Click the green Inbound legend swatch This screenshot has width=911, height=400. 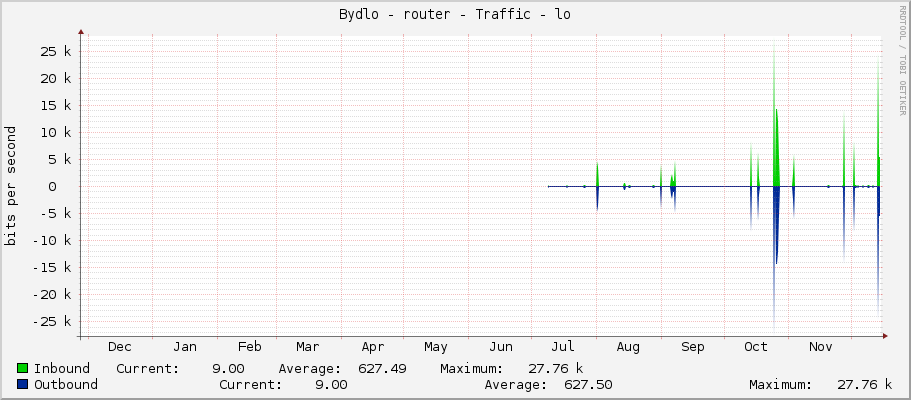pos(22,368)
